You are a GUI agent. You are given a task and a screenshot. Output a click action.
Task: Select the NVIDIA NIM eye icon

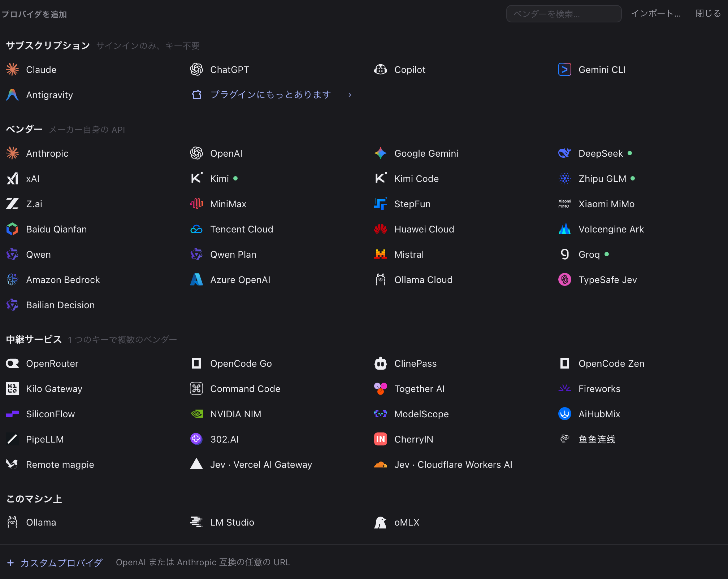click(x=196, y=414)
